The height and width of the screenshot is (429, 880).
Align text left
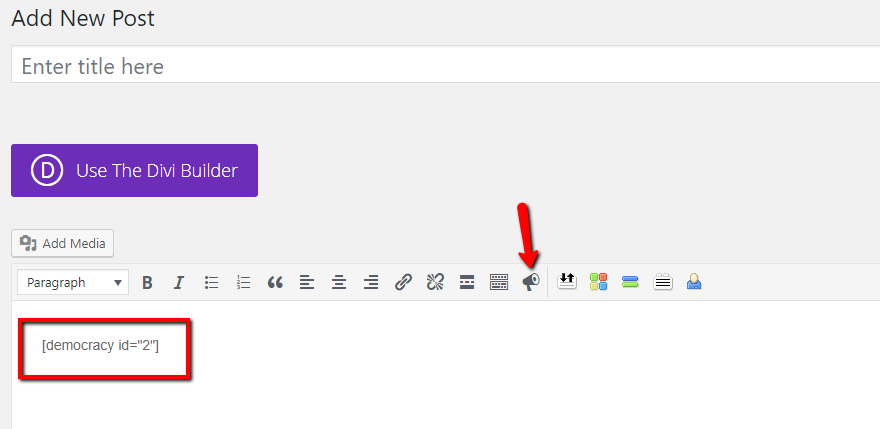[306, 282]
